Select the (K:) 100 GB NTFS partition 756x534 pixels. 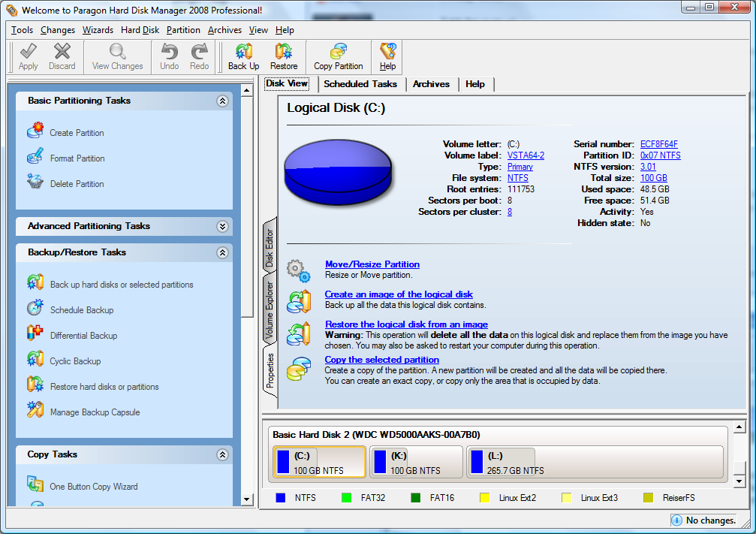(416, 462)
